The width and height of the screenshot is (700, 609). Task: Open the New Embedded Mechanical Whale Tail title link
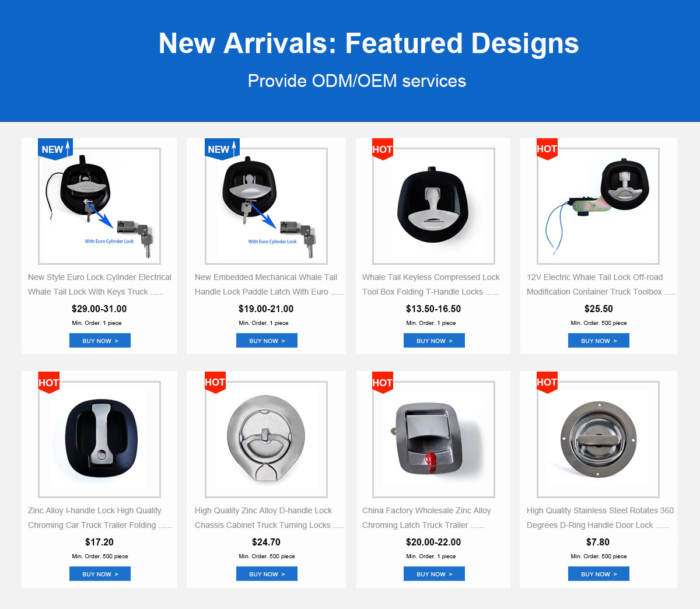click(x=269, y=285)
